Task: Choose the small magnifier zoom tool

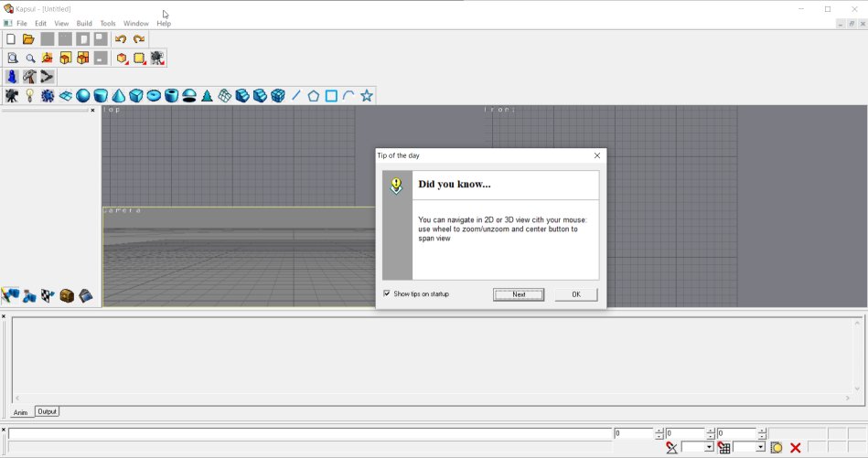Action: pos(30,59)
